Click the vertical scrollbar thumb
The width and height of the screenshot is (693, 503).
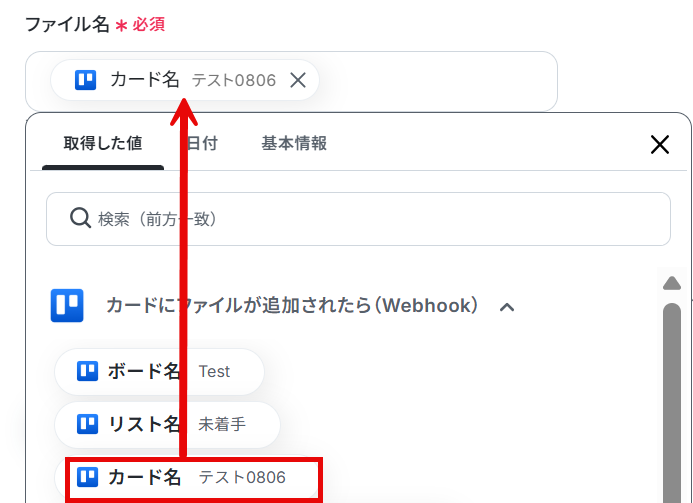click(672, 402)
